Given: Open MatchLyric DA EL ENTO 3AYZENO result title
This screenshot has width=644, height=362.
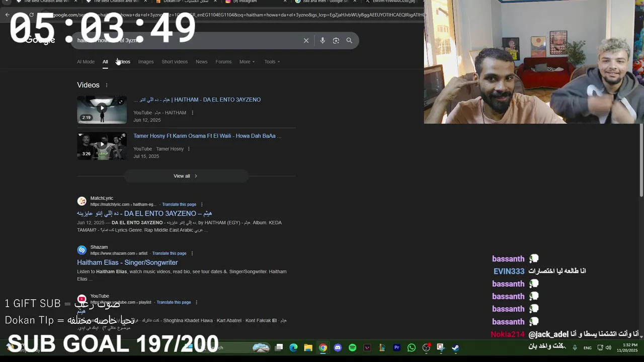Looking at the screenshot, I should [x=144, y=214].
